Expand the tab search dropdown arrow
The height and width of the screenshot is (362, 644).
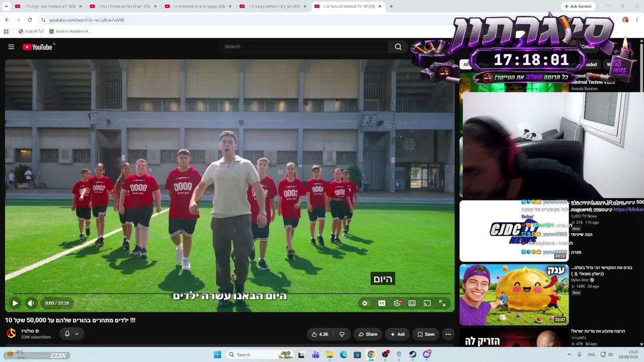(6, 7)
